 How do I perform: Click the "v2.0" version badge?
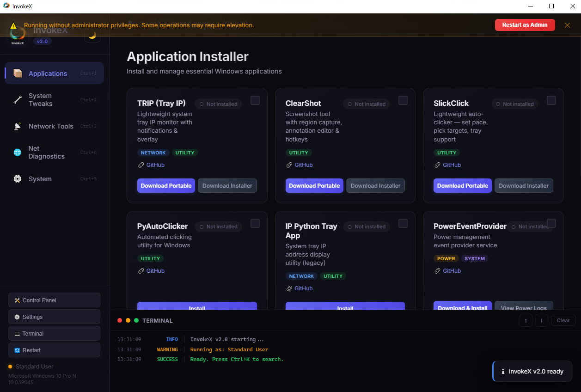tap(42, 41)
